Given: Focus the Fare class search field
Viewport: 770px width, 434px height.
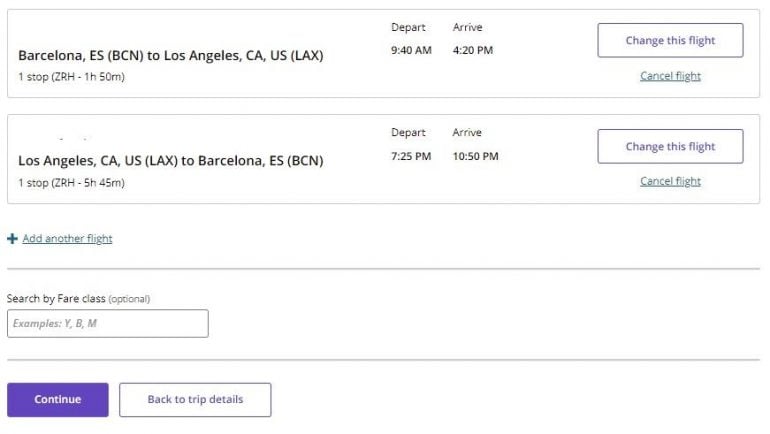Looking at the screenshot, I should click(108, 323).
